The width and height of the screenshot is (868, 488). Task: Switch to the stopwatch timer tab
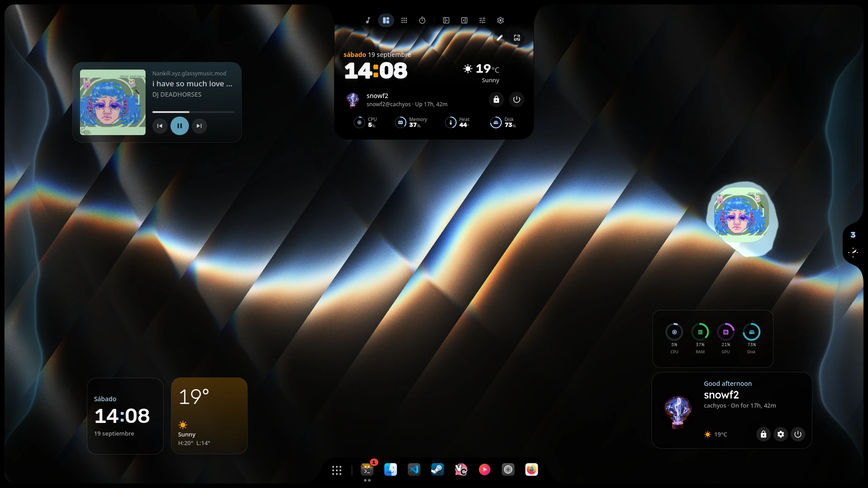tap(422, 20)
